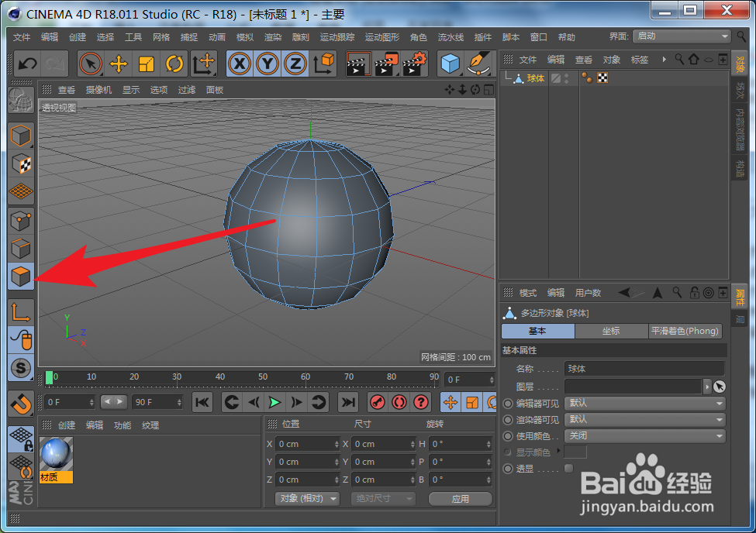Toggle Y axis lock
756x533 pixels.
[x=268, y=64]
